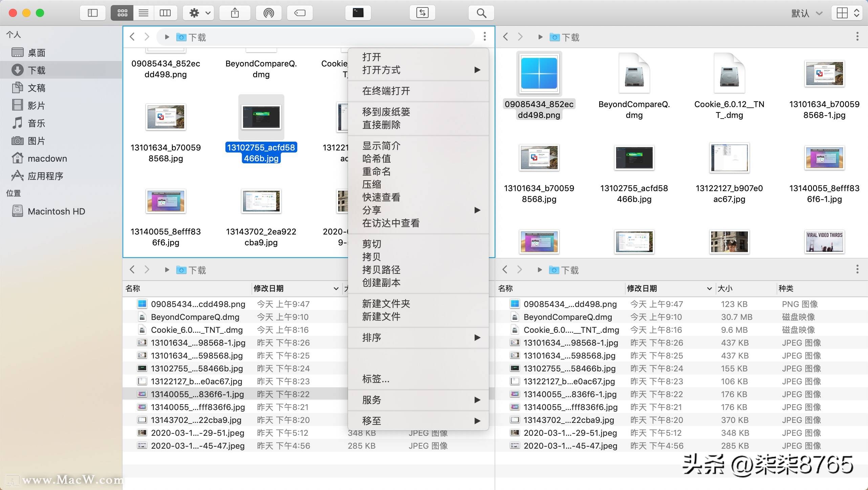
Task: Switch to column view mode
Action: pos(165,13)
